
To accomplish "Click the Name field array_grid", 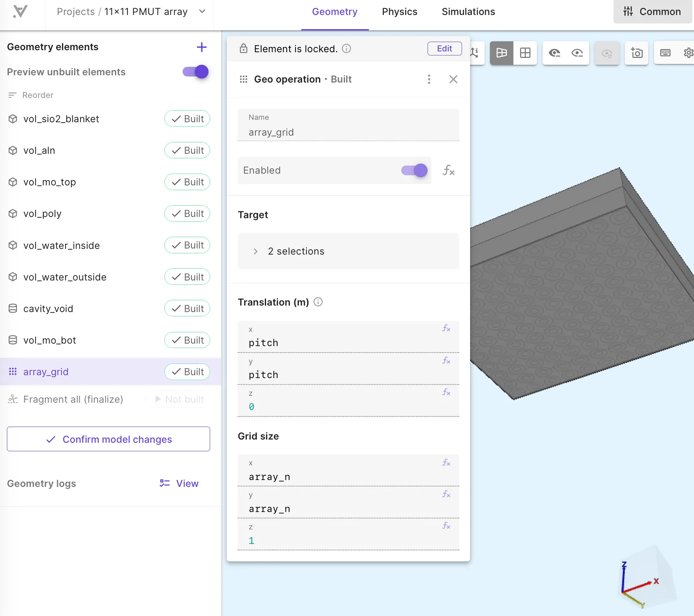I will pos(348,125).
